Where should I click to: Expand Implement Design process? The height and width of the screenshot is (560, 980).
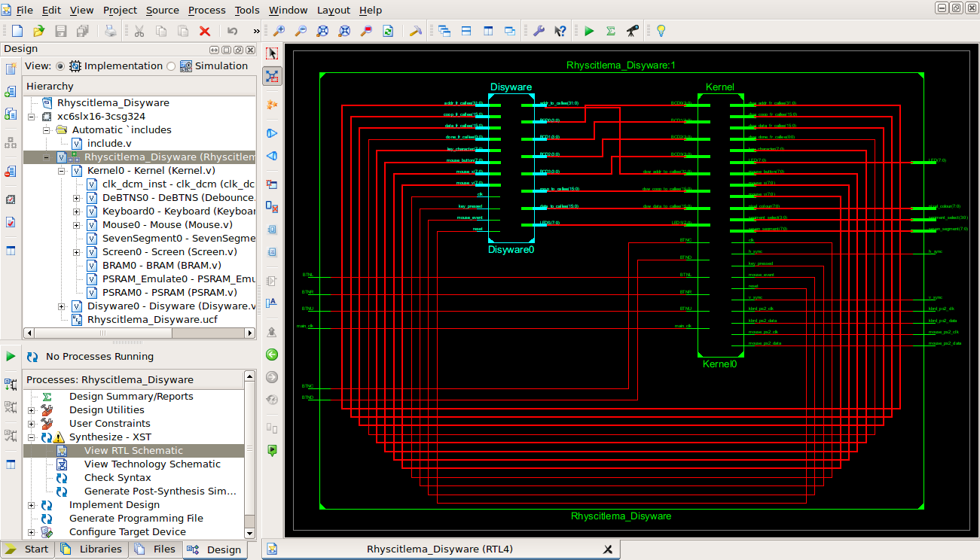coord(32,505)
